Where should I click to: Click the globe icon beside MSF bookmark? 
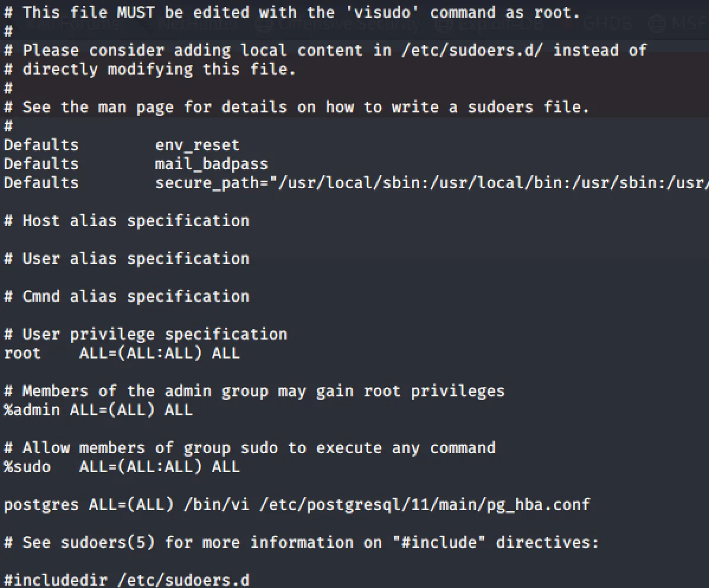pyautogui.click(x=656, y=24)
